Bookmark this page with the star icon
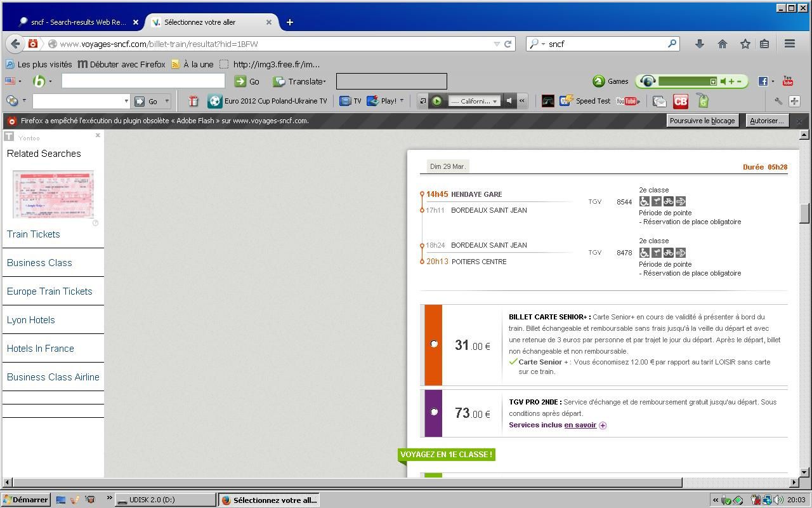This screenshot has width=812, height=508. (745, 44)
